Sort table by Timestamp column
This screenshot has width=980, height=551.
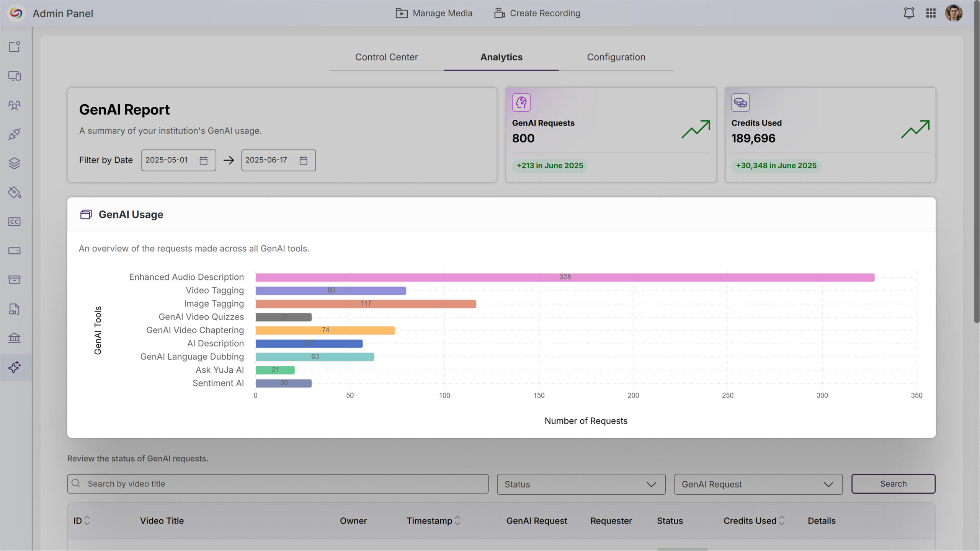coord(457,520)
